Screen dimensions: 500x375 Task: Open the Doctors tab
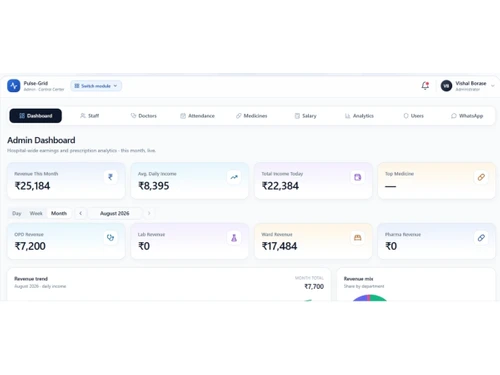tap(144, 116)
